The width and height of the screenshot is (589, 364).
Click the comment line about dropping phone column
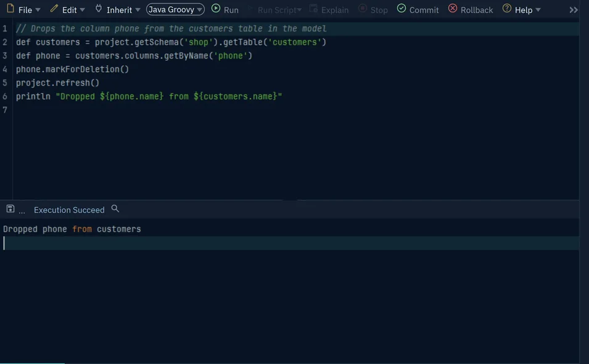pos(171,28)
